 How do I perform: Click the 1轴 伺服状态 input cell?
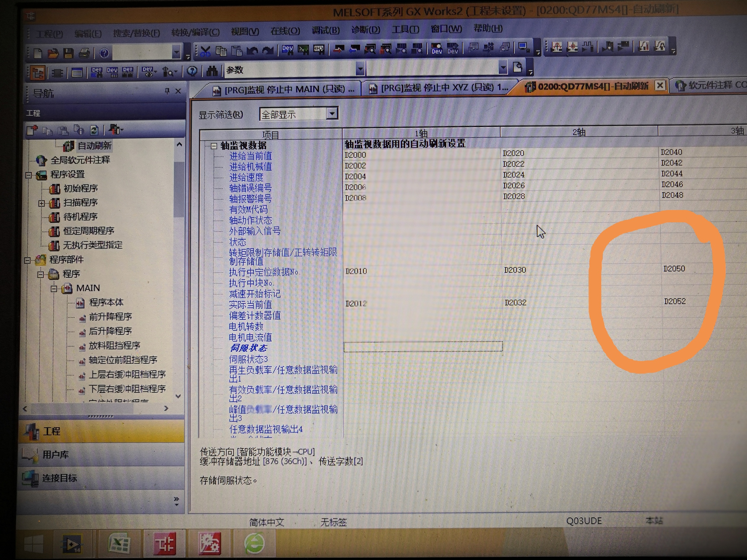423,347
